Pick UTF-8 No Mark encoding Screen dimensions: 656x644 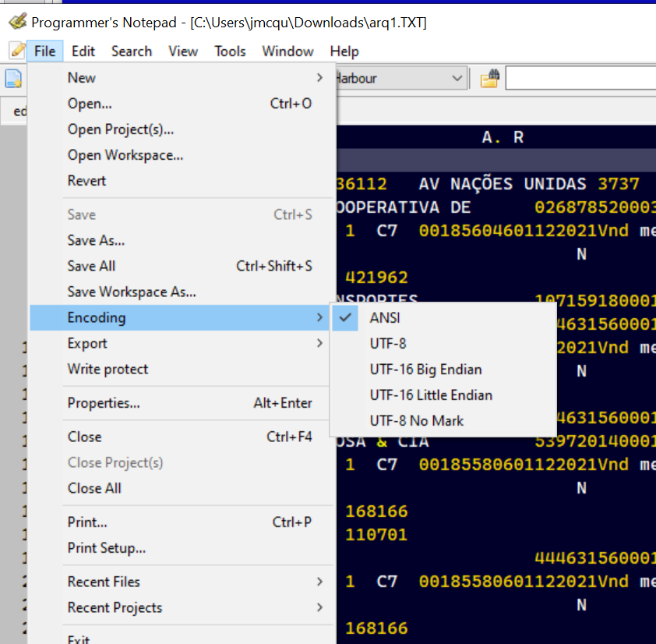pos(416,420)
